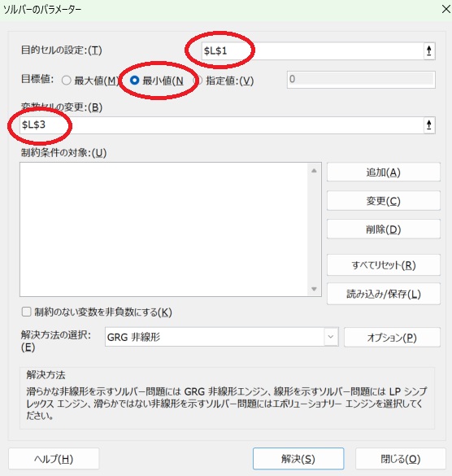Viewport: 452px width, 476px height.
Task: Click the constraints list scroll up arrow
Action: [314, 171]
